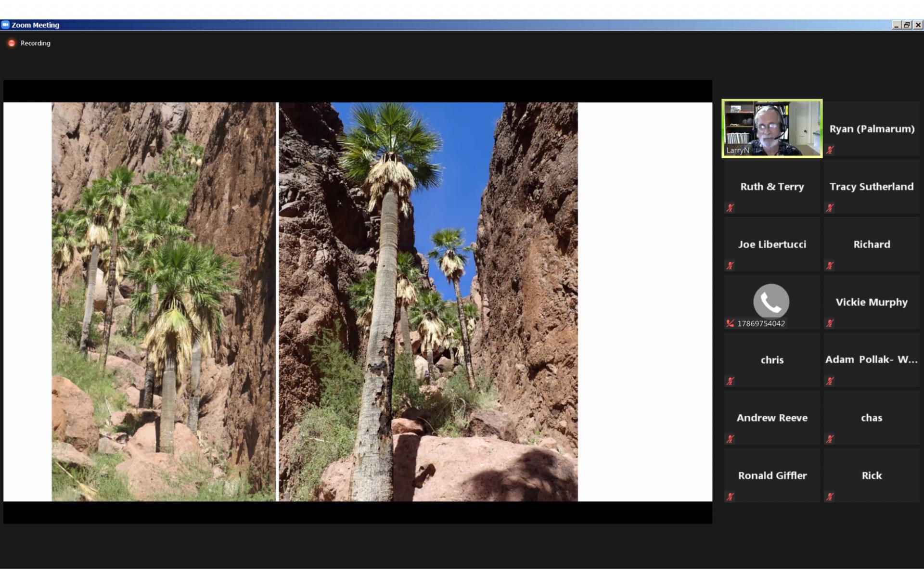Click muted mic icon on Joe Libertucci
This screenshot has width=924, height=588.
point(730,266)
